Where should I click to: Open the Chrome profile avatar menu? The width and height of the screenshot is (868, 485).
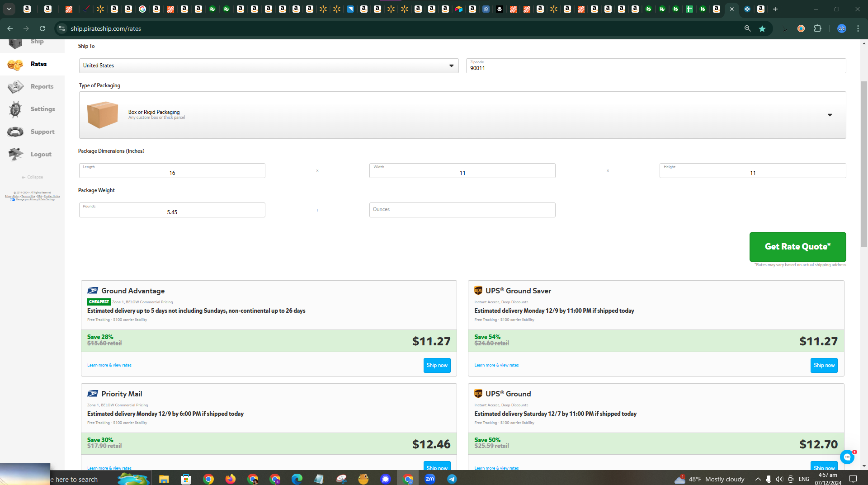[841, 28]
